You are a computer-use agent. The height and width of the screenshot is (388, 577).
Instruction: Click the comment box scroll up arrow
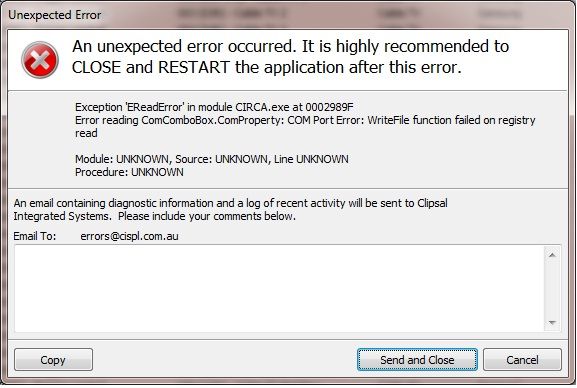tap(552, 255)
